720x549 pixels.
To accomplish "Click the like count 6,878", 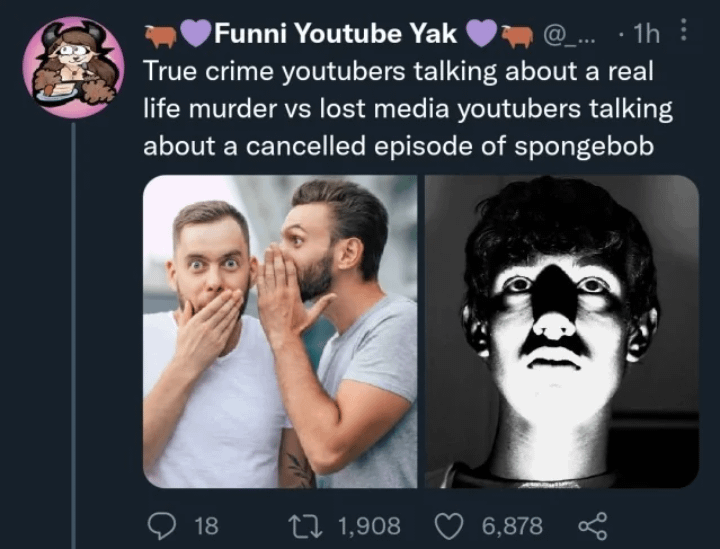I will [512, 525].
